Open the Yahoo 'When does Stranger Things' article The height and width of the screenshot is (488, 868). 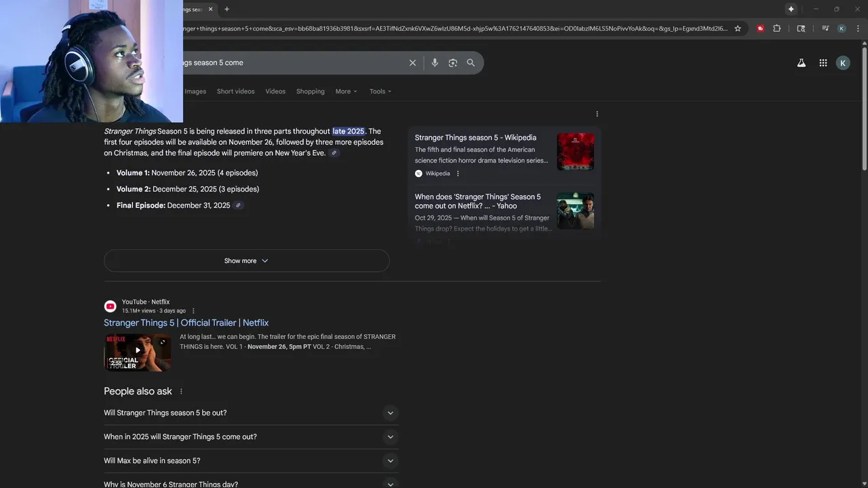[x=477, y=201]
